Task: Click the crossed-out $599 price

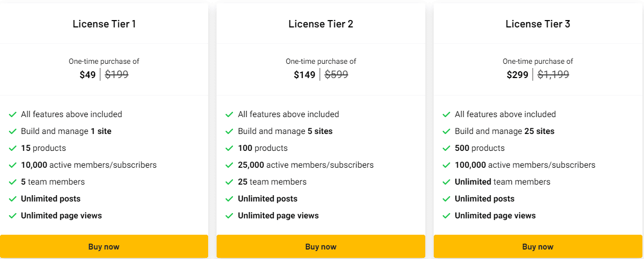Action: 336,75
